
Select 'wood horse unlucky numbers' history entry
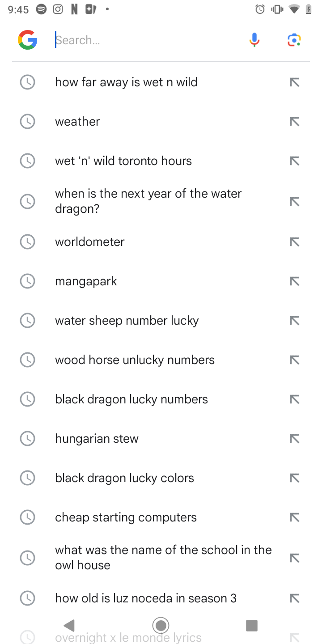point(135,360)
